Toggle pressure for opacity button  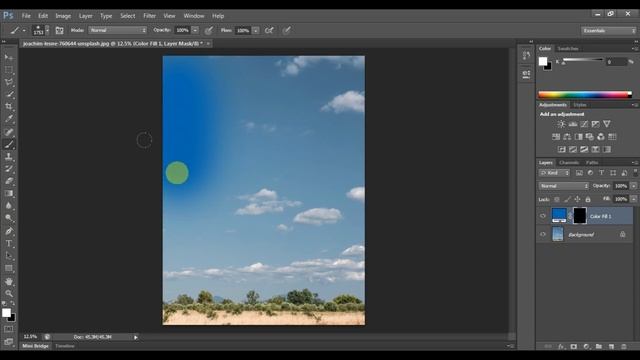[209, 30]
